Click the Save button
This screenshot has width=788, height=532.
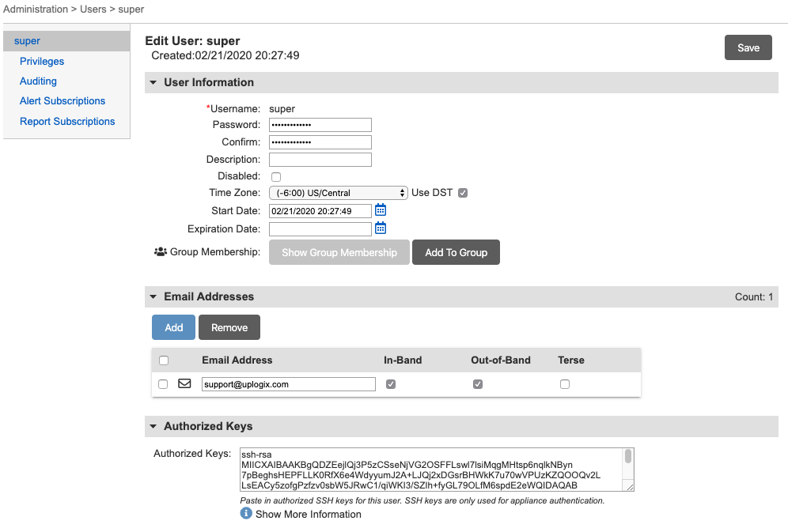[747, 47]
